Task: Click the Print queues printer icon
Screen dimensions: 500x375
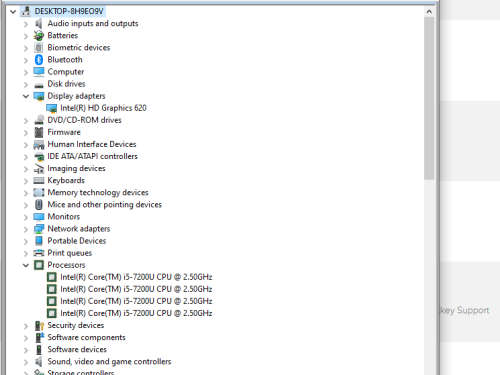Action: 39,253
